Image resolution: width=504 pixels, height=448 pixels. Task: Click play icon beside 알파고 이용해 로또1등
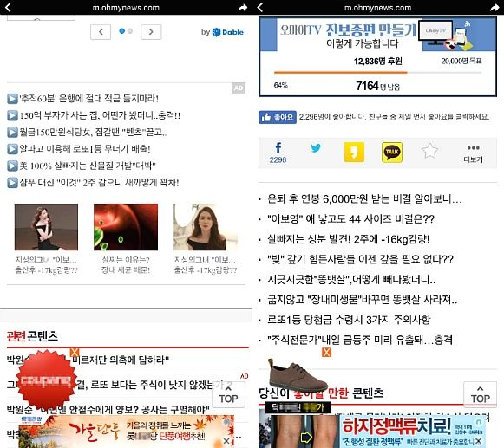coord(12,149)
